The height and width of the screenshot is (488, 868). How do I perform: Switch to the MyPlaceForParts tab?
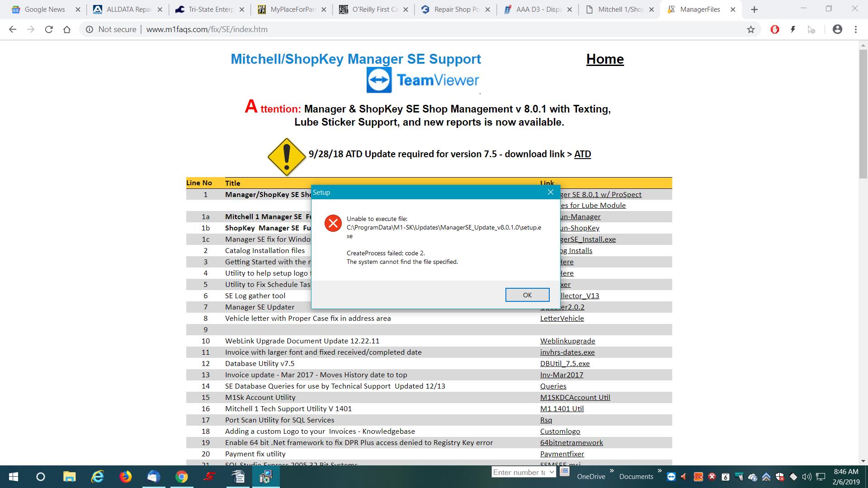pos(292,9)
